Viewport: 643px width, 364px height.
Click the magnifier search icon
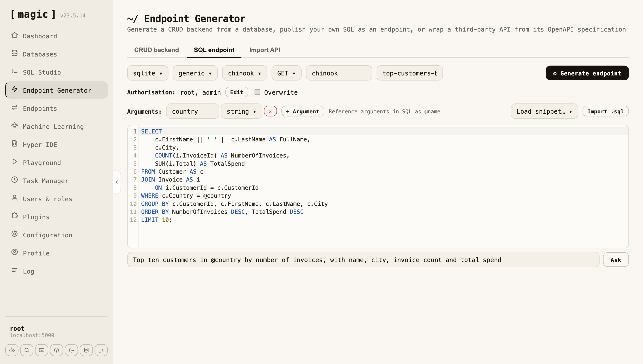click(27, 350)
